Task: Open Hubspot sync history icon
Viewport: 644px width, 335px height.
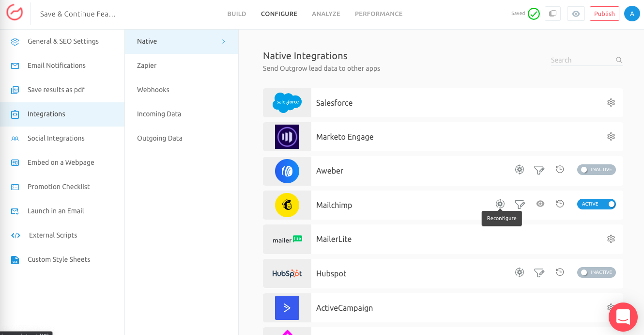Action: (560, 272)
